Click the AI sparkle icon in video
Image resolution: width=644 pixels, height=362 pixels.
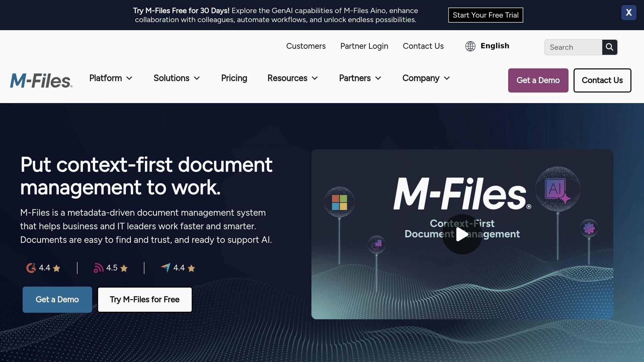[558, 189]
